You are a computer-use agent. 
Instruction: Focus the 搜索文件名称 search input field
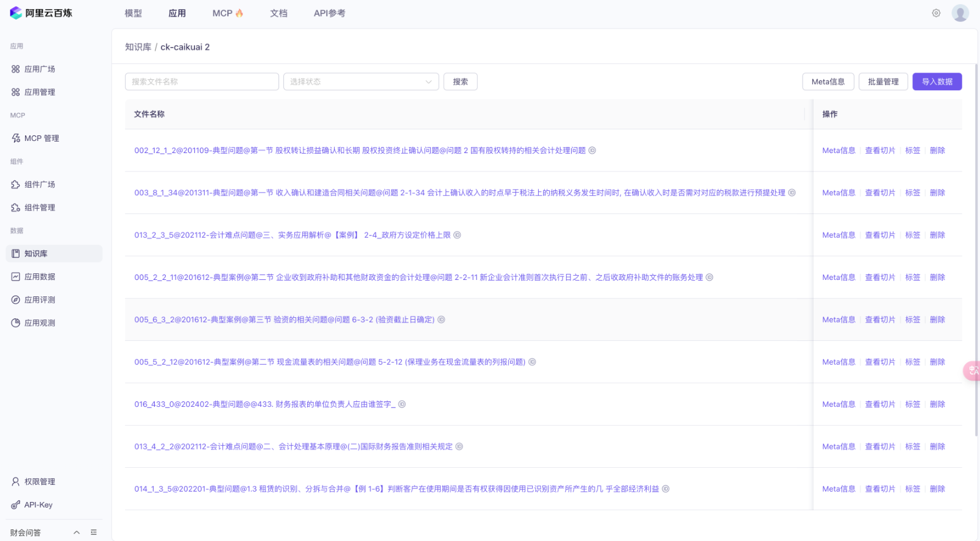202,82
